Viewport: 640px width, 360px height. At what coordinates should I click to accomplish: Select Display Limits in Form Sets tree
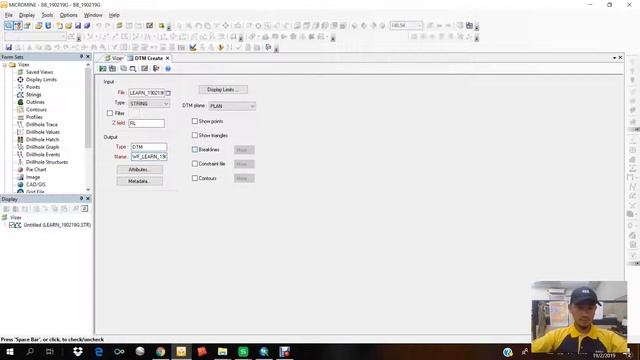coord(41,80)
